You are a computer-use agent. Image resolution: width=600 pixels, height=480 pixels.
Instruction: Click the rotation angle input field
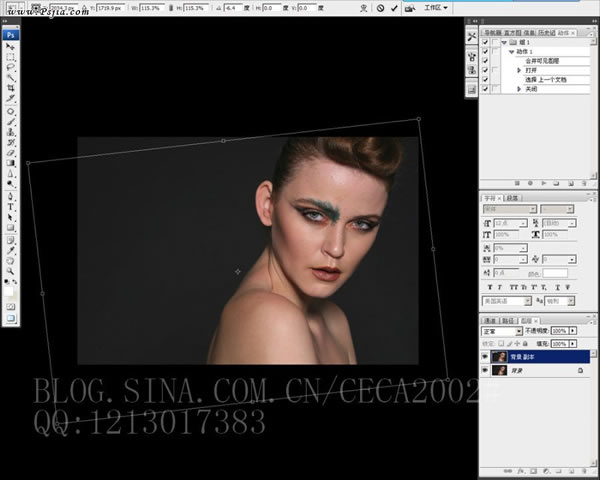coord(235,8)
